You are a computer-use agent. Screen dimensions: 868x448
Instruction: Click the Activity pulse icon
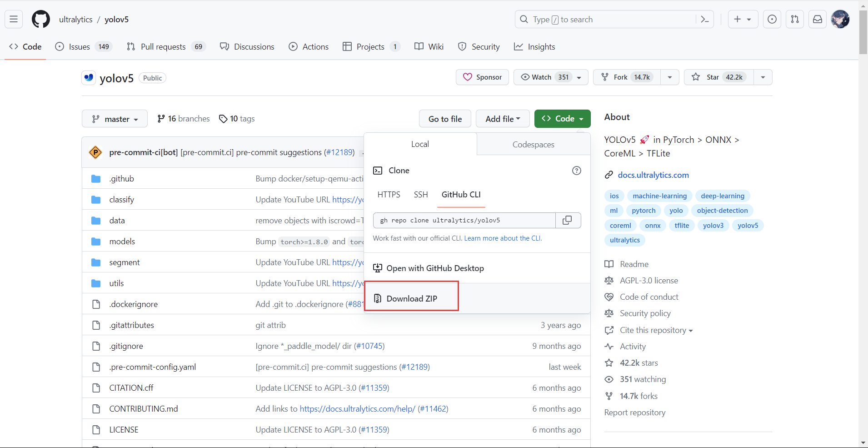(x=609, y=347)
